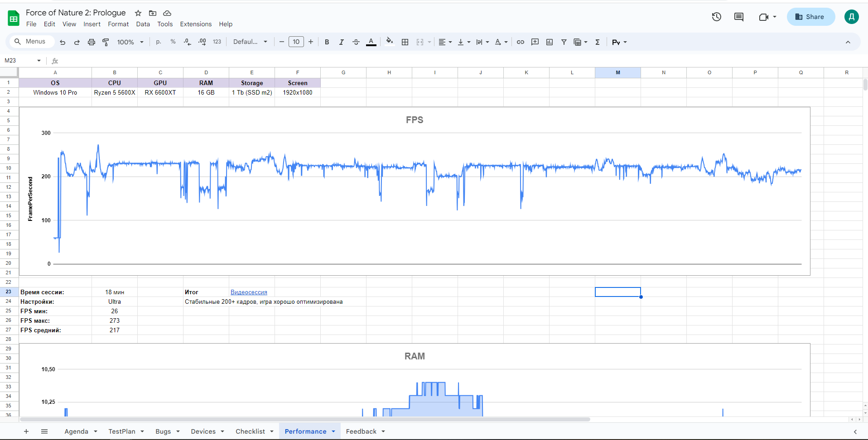Expand the default font dropdown

250,42
